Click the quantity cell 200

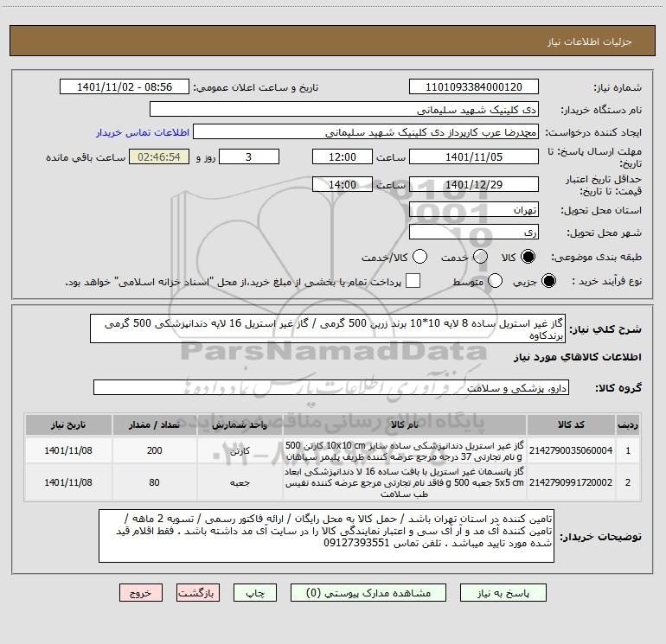point(154,450)
